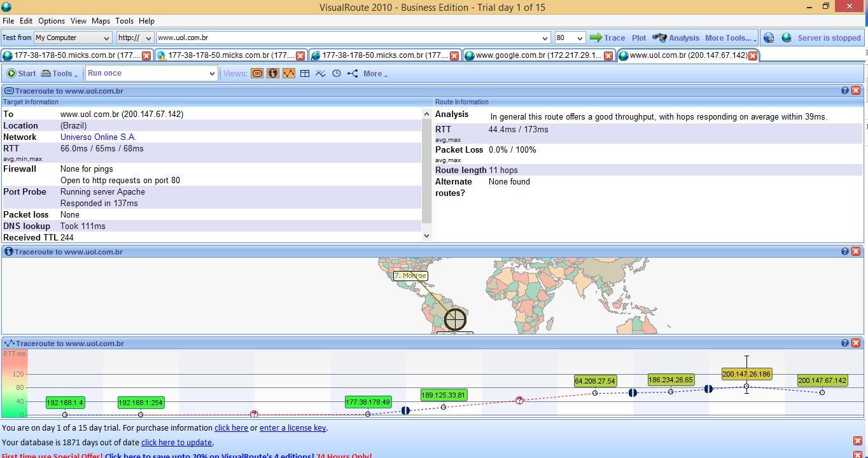The height and width of the screenshot is (458, 868).
Task: Click the 7. Monroe map label
Action: 410,275
